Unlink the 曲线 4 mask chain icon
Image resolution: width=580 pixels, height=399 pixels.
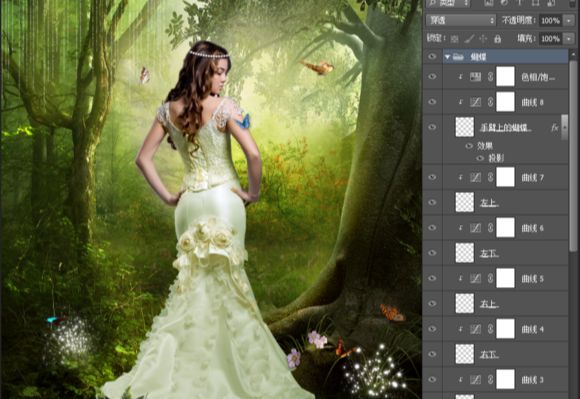[x=490, y=329]
